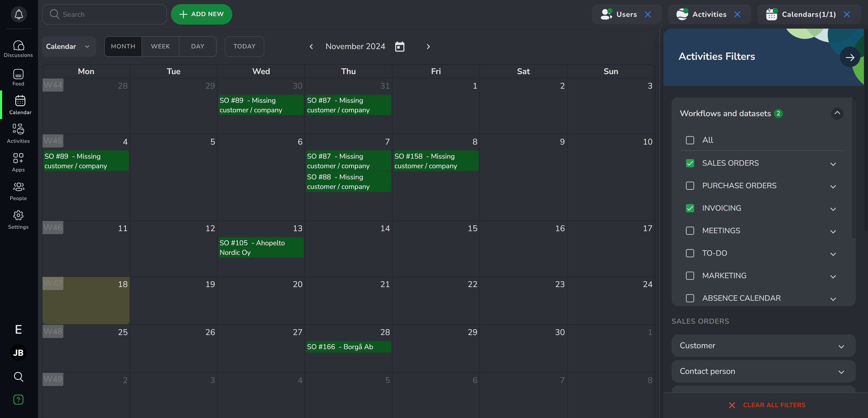Open the Feed section

click(x=19, y=78)
